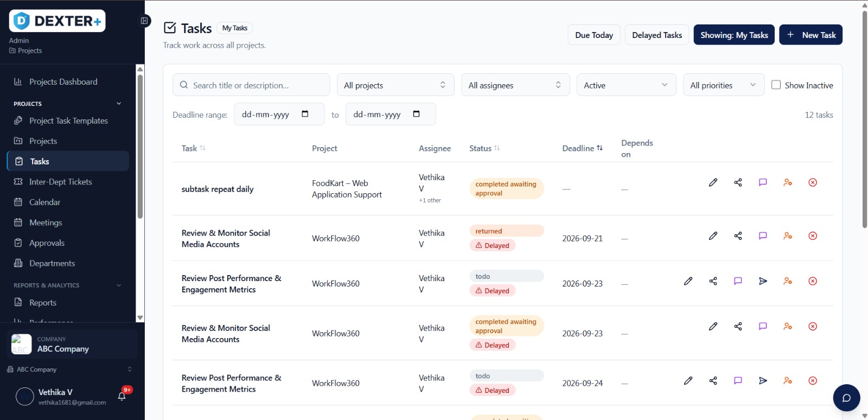Open the All priorities dropdown
The height and width of the screenshot is (420, 868).
[x=724, y=85]
